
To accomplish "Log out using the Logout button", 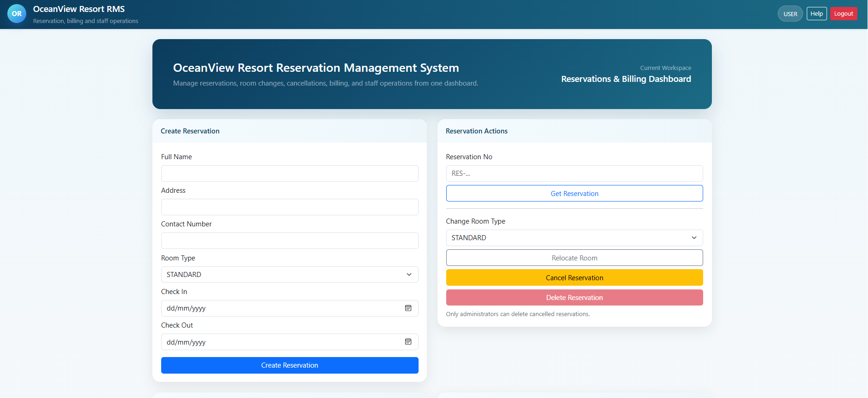I will pyautogui.click(x=844, y=14).
